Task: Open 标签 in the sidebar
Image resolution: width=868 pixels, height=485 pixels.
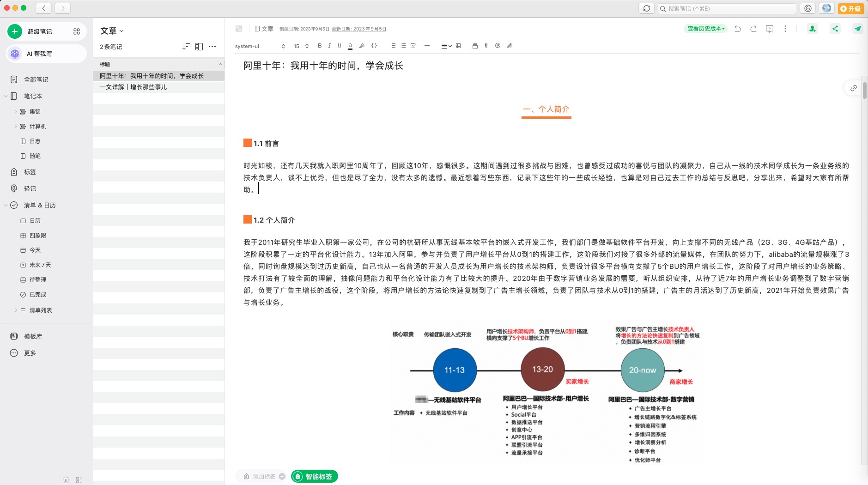Action: [x=30, y=172]
